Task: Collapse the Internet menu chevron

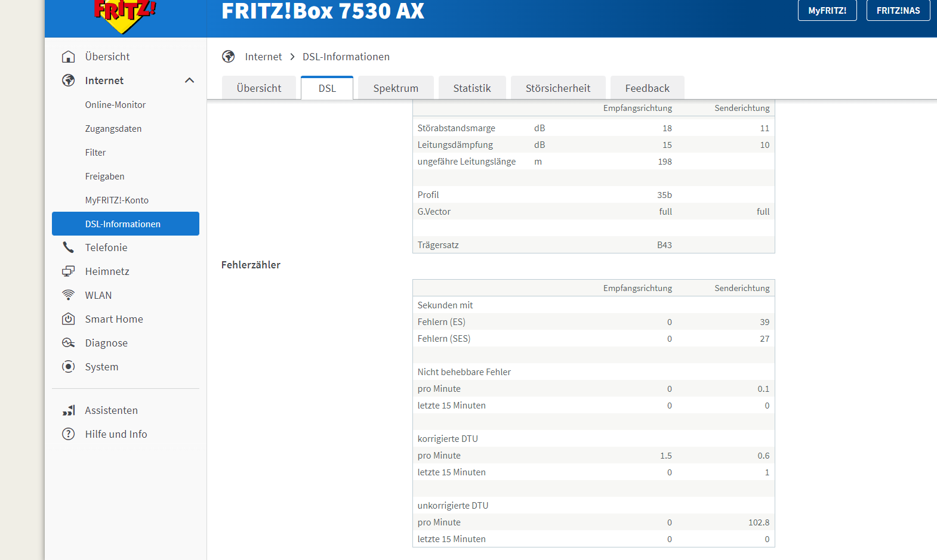Action: click(x=189, y=81)
